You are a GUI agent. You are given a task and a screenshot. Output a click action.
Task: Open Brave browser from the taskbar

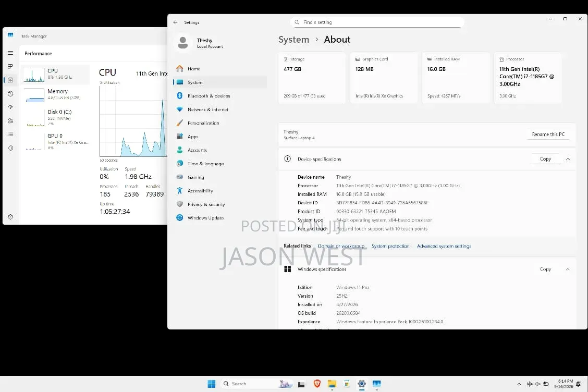tap(317, 383)
